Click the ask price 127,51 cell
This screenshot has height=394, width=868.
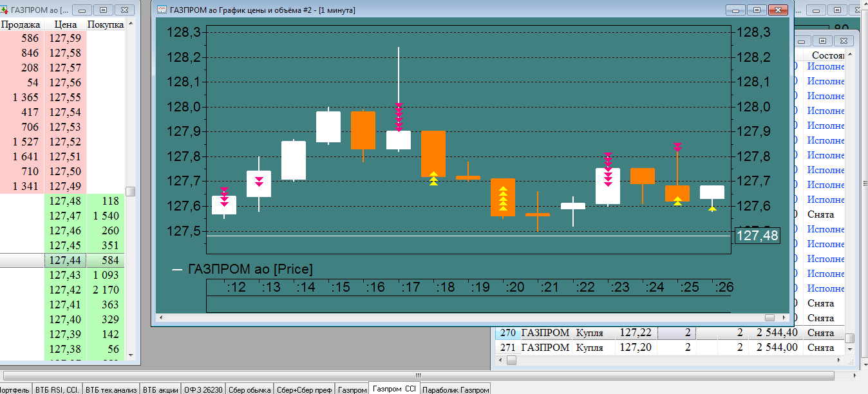(65, 157)
